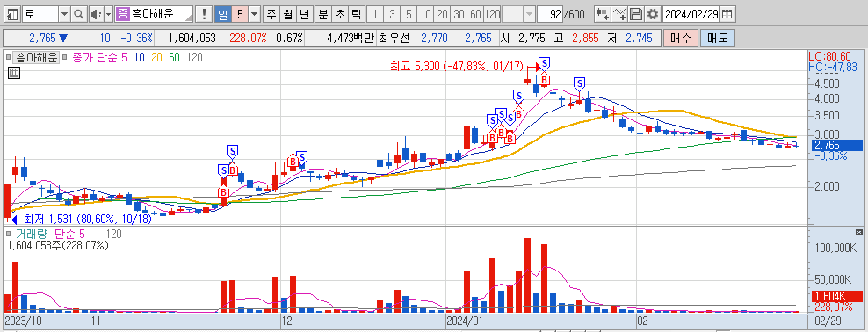Click the '5' period value button
The image size is (868, 332).
[x=239, y=14]
